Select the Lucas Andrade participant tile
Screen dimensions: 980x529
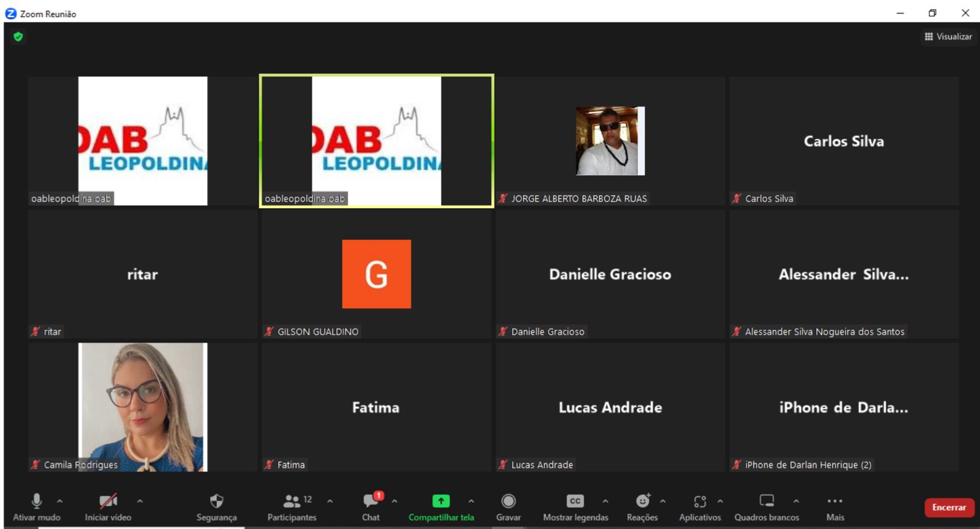click(x=610, y=407)
